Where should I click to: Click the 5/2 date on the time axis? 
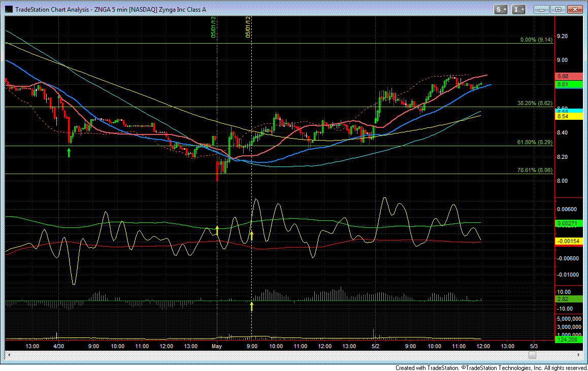click(376, 346)
